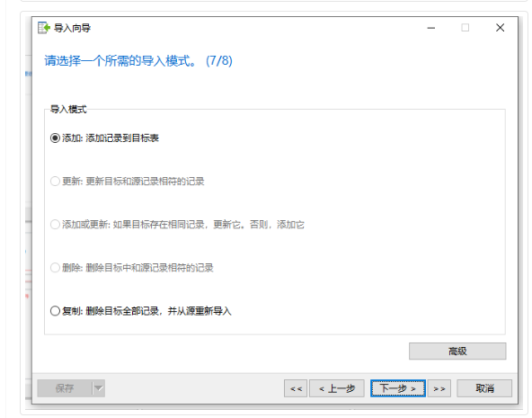Skip to last step with >> button
This screenshot has height=418, width=532.
click(x=439, y=388)
